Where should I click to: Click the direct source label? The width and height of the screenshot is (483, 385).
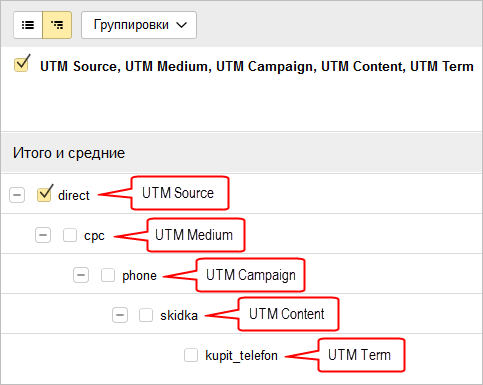tap(74, 195)
